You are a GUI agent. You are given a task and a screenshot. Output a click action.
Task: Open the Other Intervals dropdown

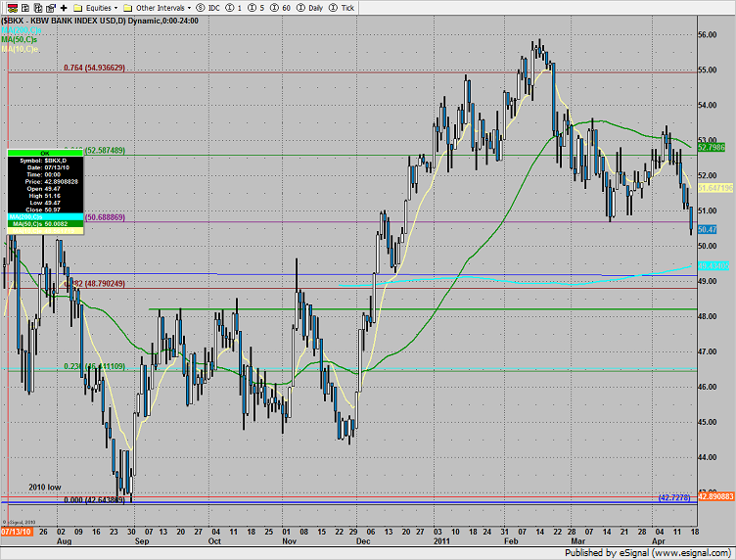[158, 8]
